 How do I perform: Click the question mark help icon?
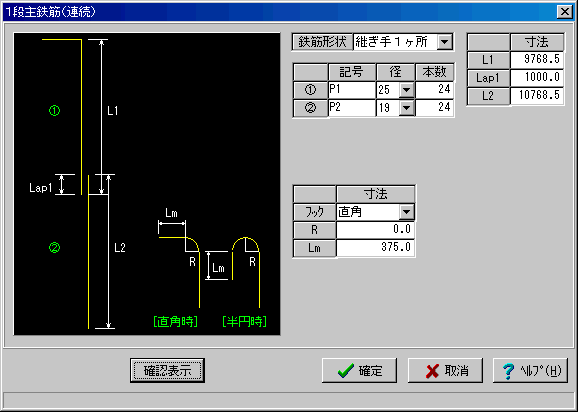509,371
